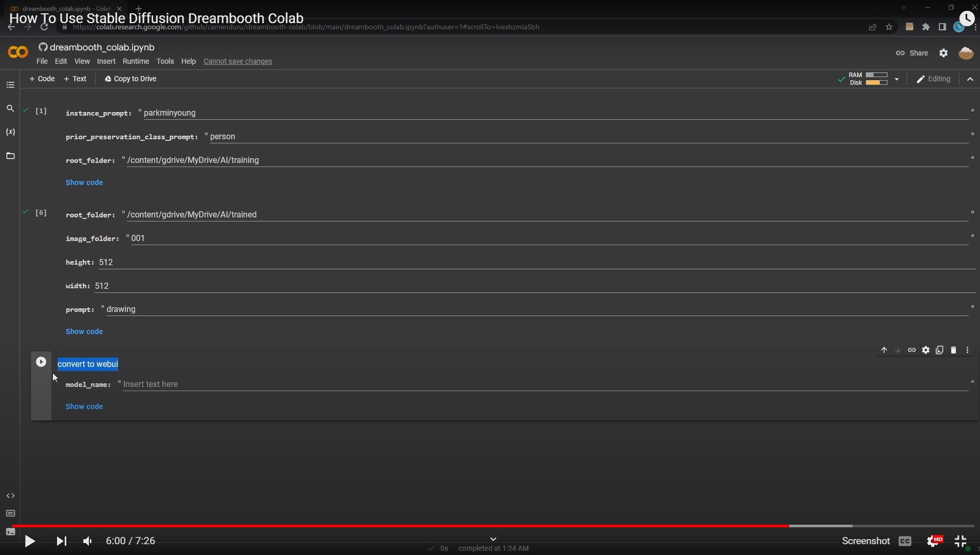Open the cell's editor settings gear
Viewport: 980px width, 555px height.
click(x=926, y=350)
